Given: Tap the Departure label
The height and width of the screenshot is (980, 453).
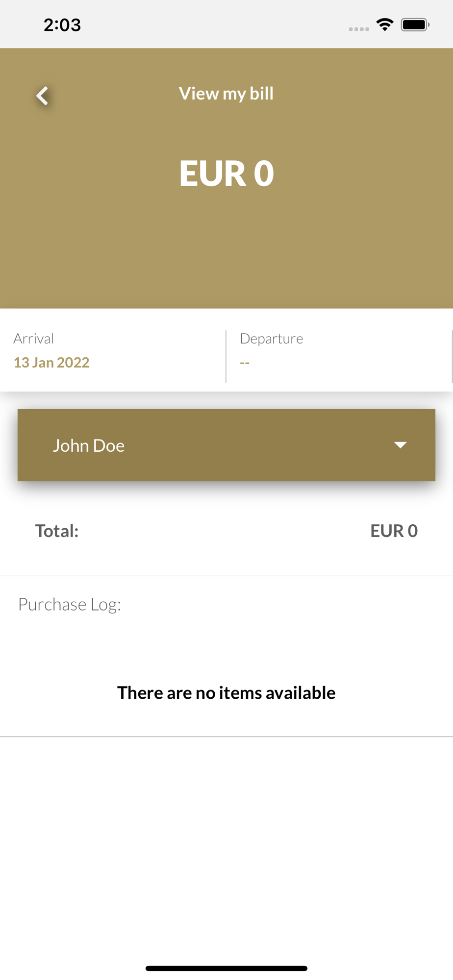Looking at the screenshot, I should [x=272, y=339].
